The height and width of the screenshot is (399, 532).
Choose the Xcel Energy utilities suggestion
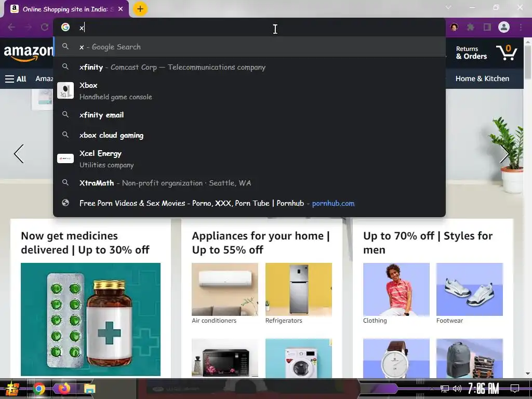pyautogui.click(x=249, y=159)
